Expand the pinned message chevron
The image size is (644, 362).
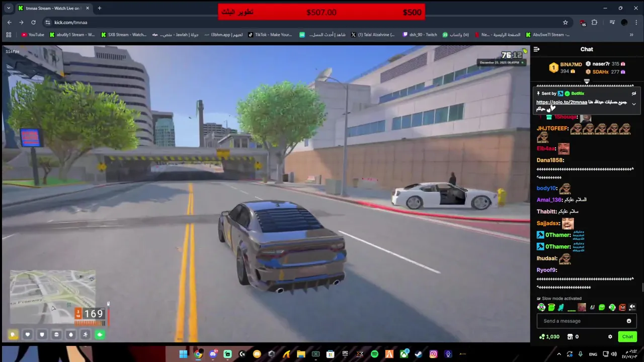[x=634, y=104]
